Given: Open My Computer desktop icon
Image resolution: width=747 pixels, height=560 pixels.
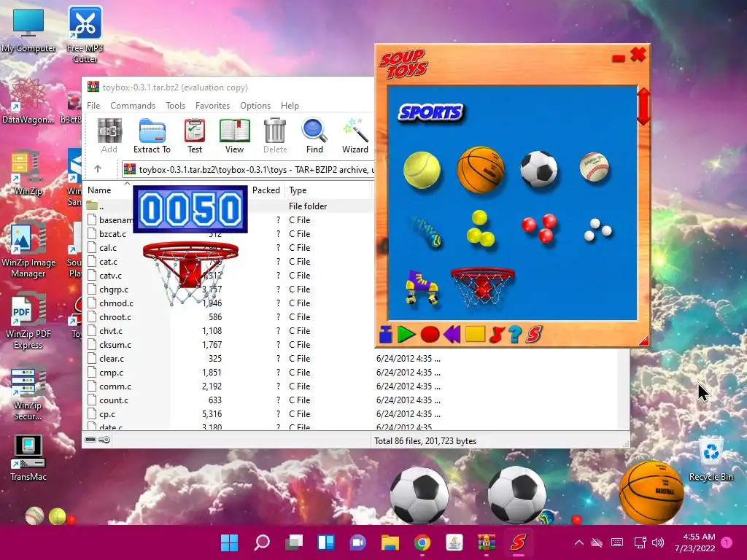Looking at the screenshot, I should tap(28, 29).
